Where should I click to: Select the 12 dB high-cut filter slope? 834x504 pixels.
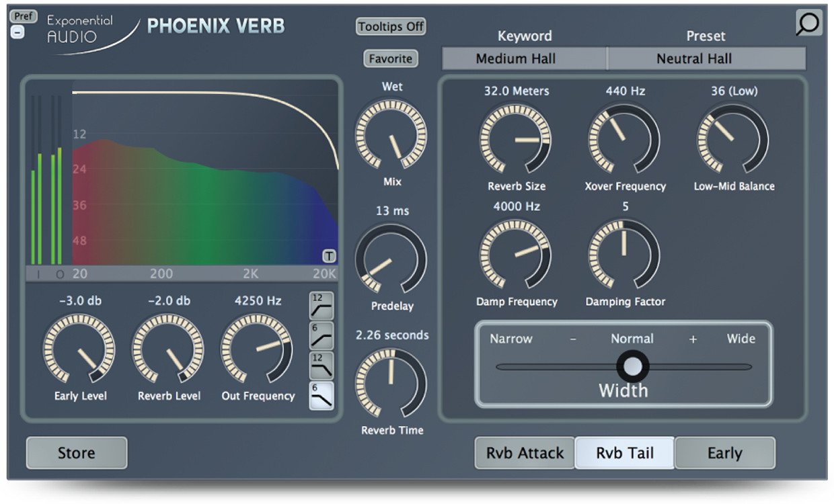click(x=321, y=366)
